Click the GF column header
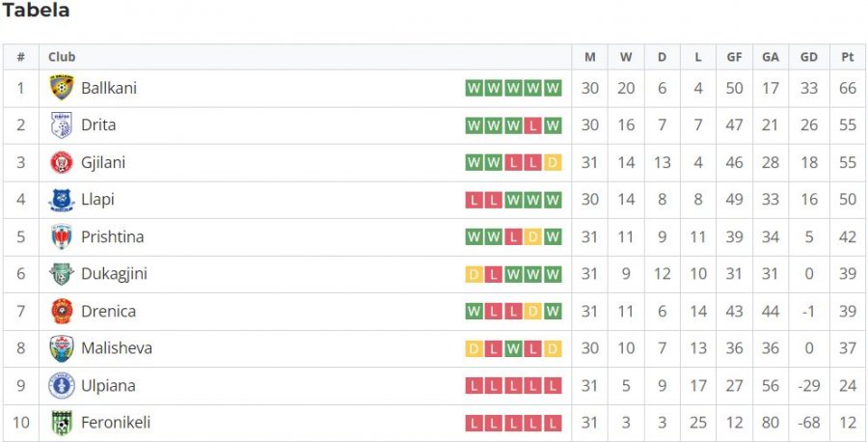 pyautogui.click(x=734, y=57)
